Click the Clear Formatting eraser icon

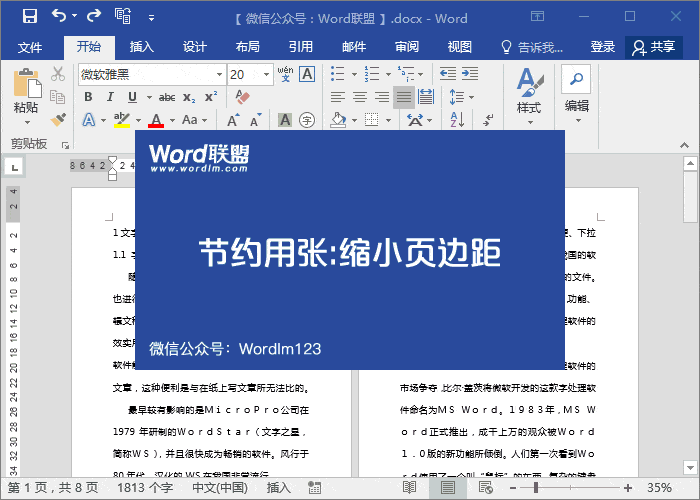[242, 97]
